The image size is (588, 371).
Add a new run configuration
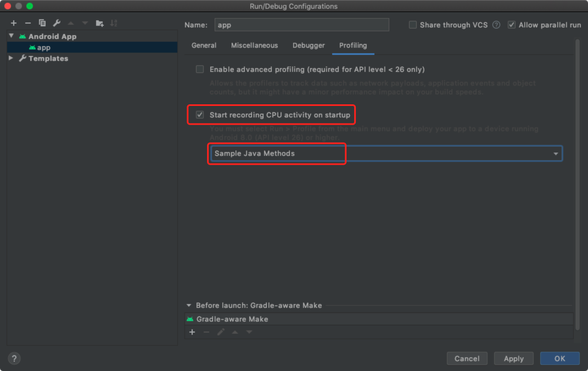click(x=13, y=23)
